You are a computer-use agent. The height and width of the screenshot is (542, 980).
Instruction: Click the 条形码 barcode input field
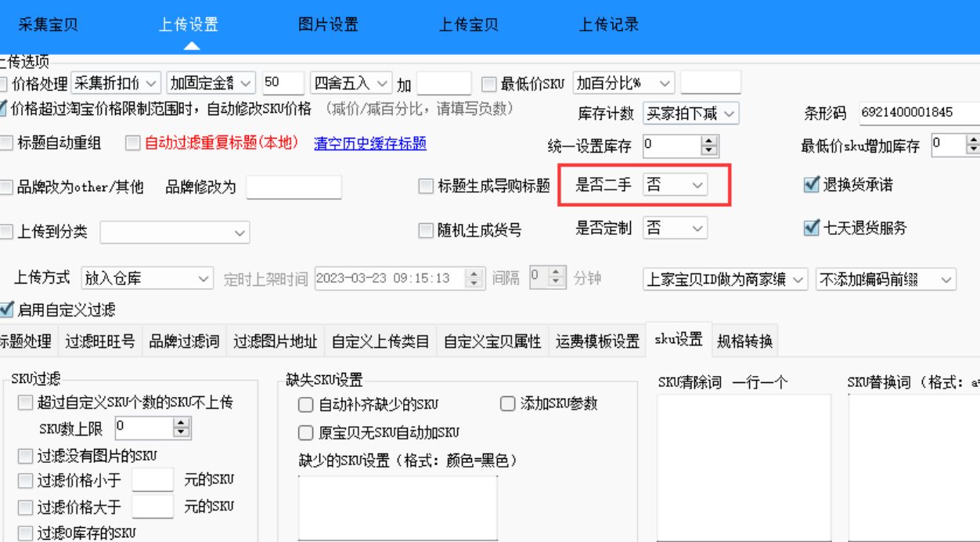[x=919, y=113]
